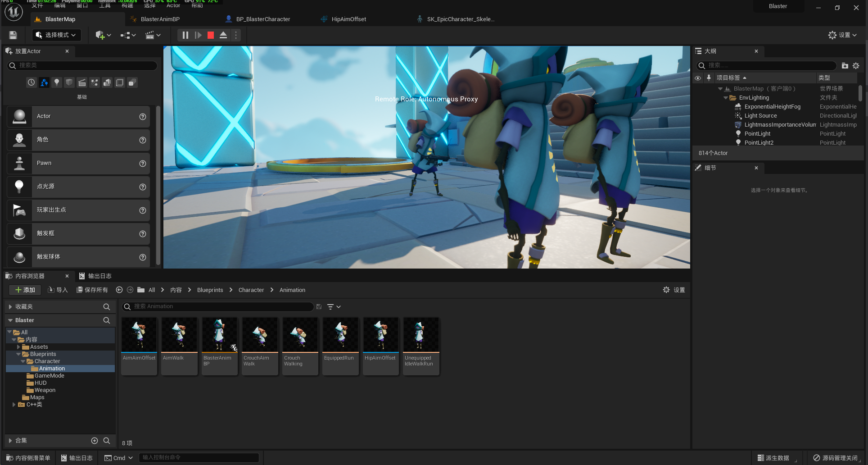Image resolution: width=868 pixels, height=465 pixels.
Task: Go back in content browser history
Action: click(119, 290)
